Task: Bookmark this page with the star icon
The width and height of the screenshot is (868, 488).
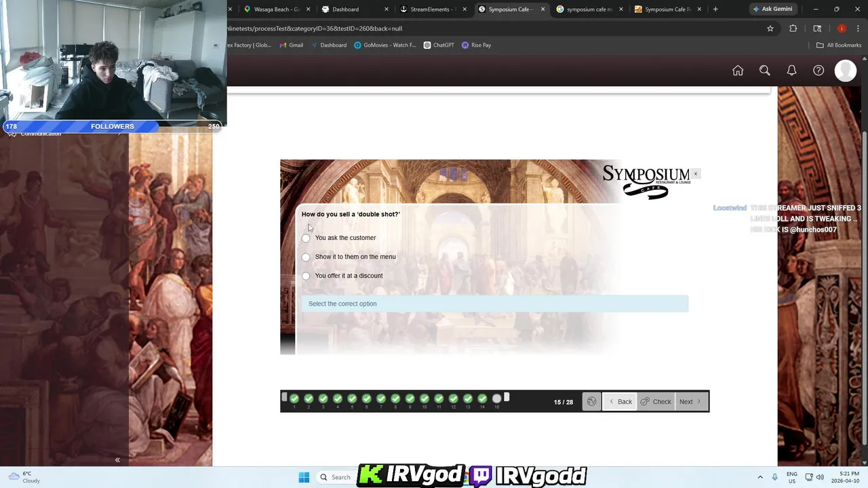Action: 770,28
